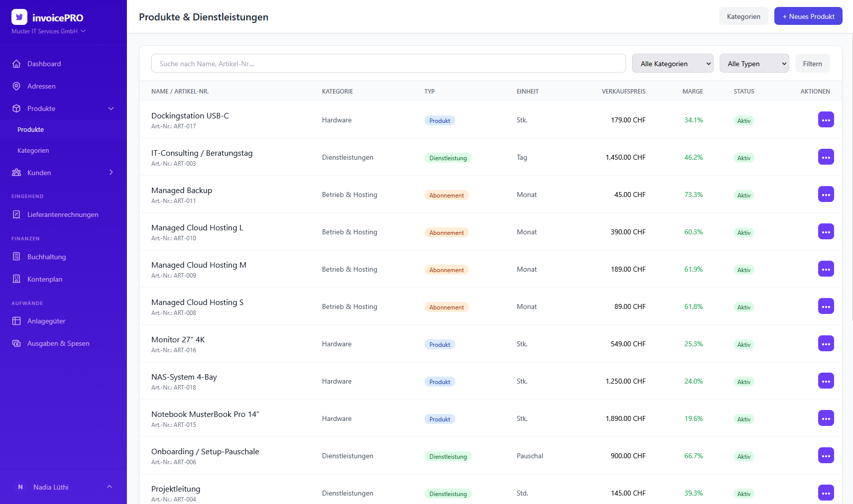Click the Managed Backup product name

(x=182, y=190)
